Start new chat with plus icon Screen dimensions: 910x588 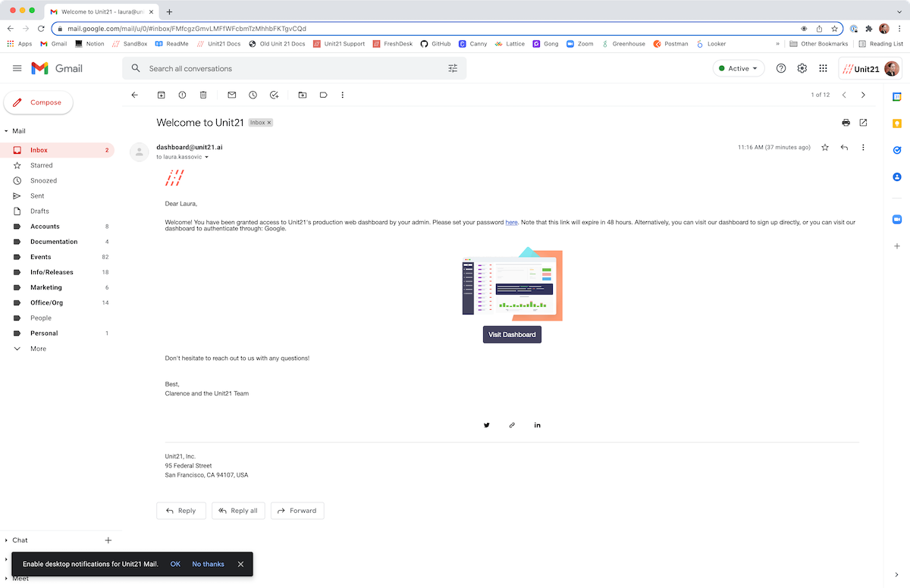tap(108, 540)
